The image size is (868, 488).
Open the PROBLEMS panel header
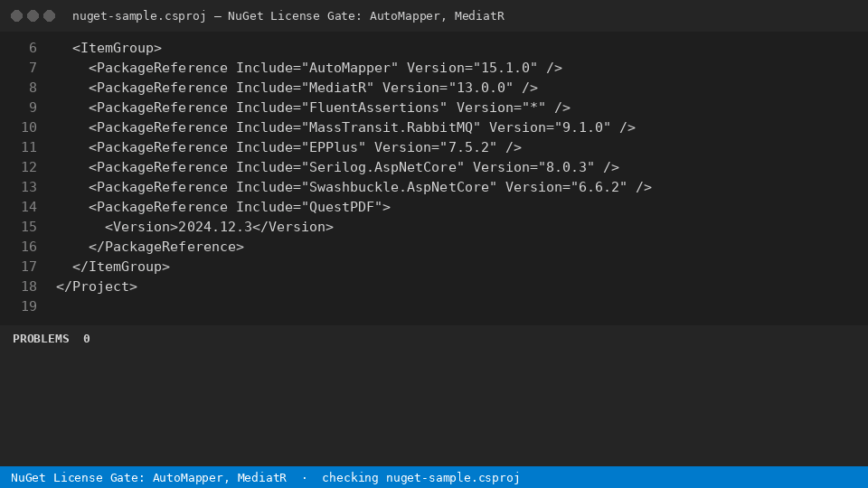(x=41, y=339)
